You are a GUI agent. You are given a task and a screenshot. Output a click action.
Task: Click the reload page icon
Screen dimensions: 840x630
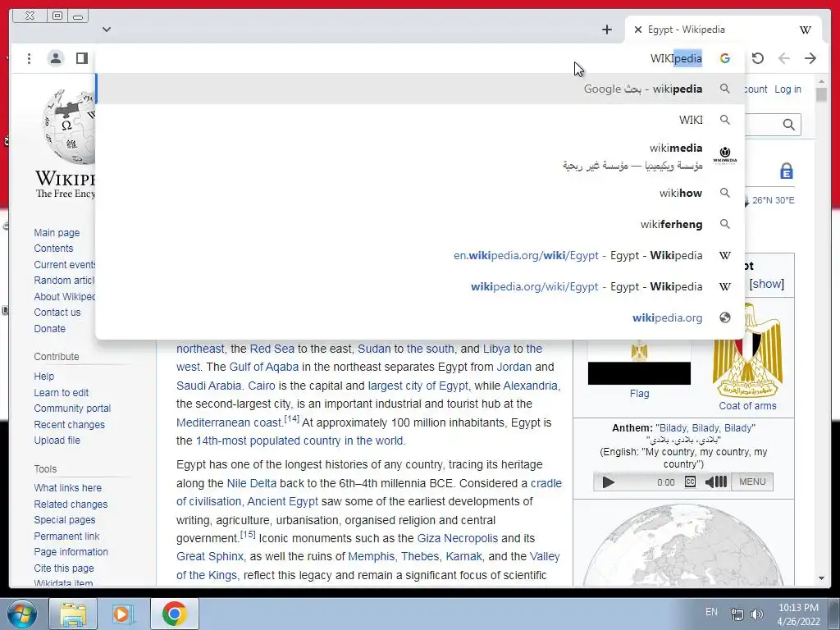point(757,58)
